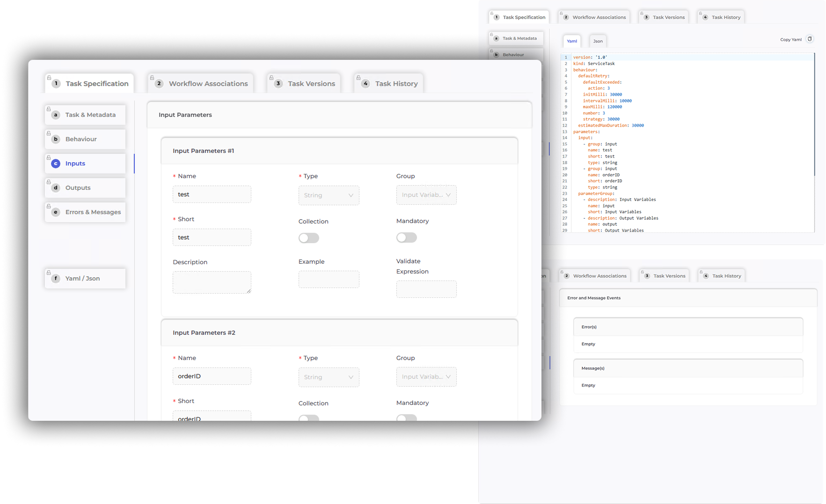The image size is (826, 504).
Task: Expand Group dropdown in Input Parameters #1
Action: [x=426, y=195]
